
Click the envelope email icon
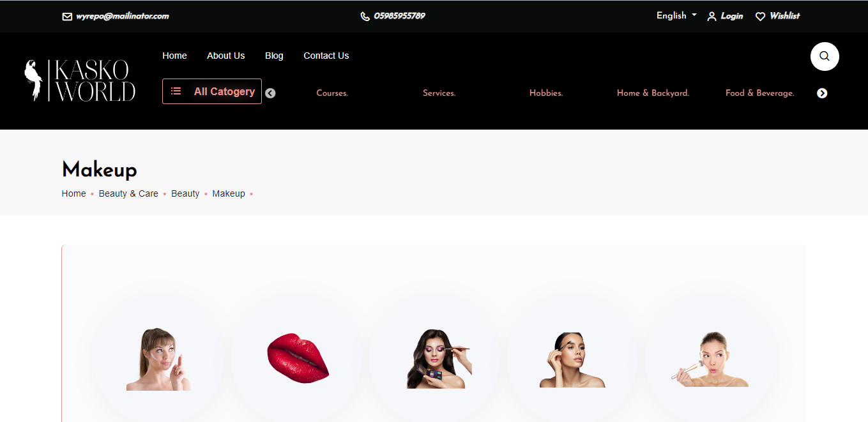(x=67, y=17)
